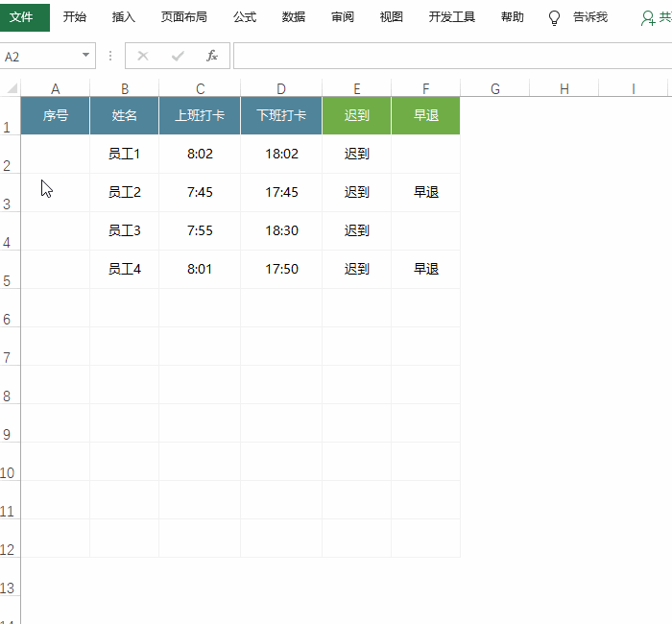Click the select-all corner triangle

coord(12,88)
